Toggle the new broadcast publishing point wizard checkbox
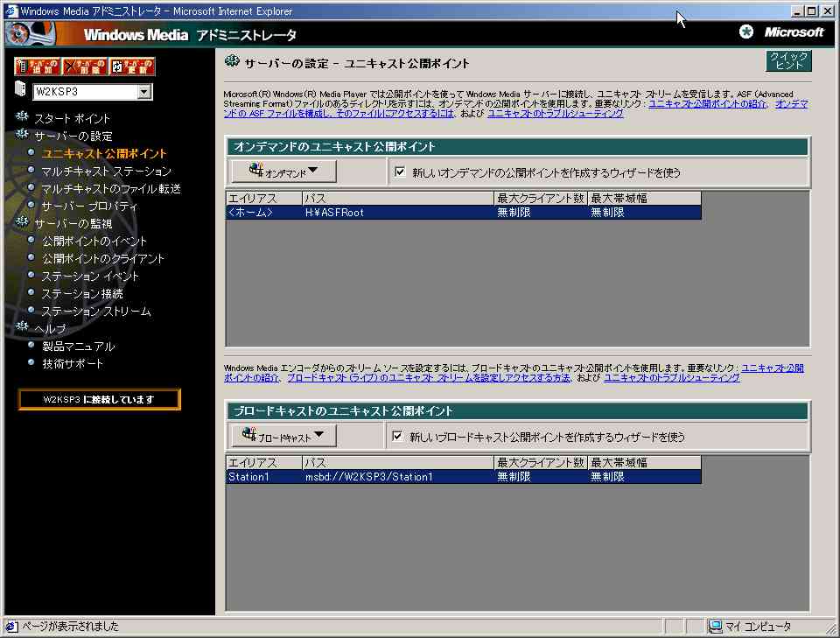This screenshot has height=638, width=840. pyautogui.click(x=397, y=436)
